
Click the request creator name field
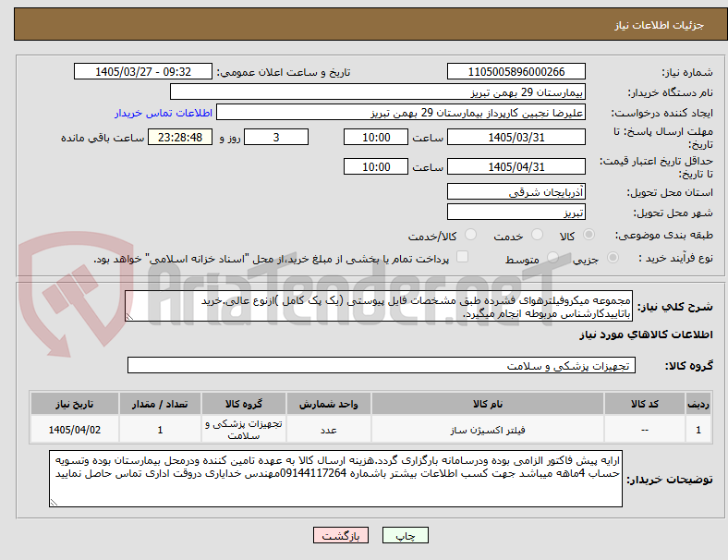401,113
